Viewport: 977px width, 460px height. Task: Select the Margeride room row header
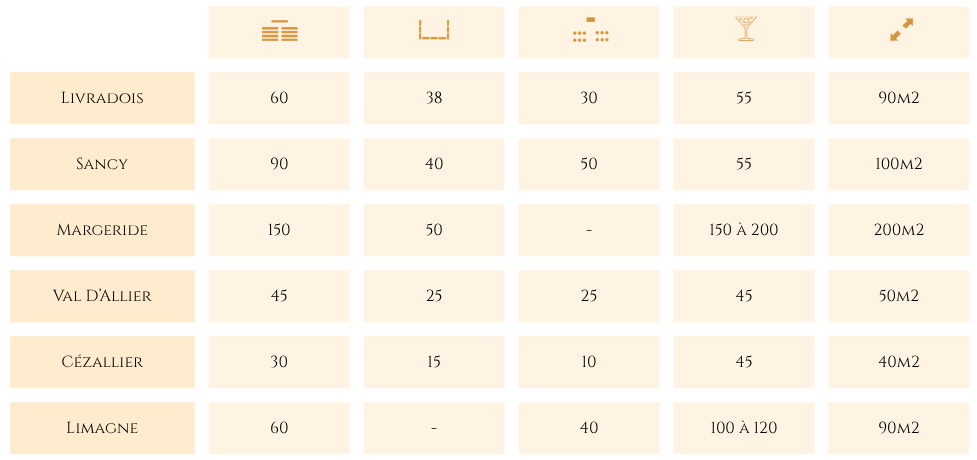click(102, 230)
